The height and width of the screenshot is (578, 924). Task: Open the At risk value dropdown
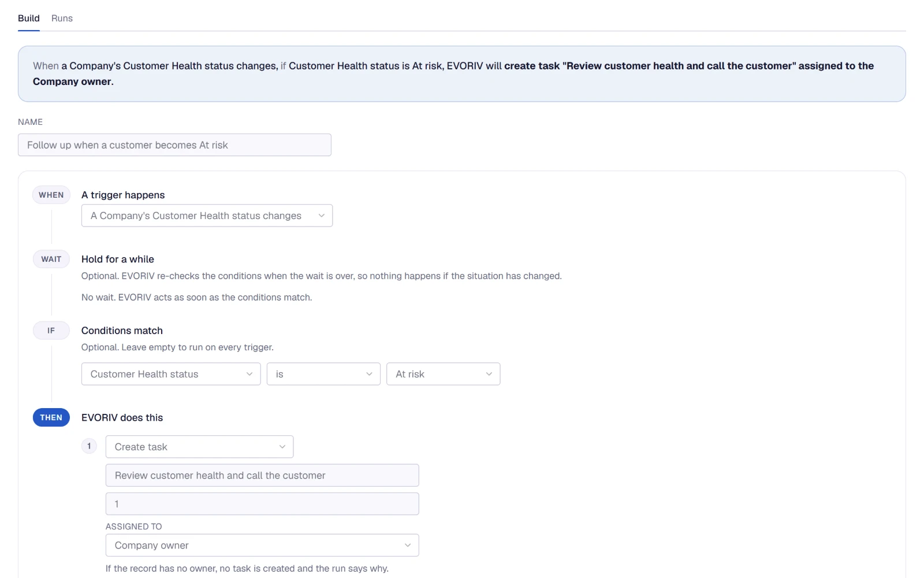tap(444, 374)
